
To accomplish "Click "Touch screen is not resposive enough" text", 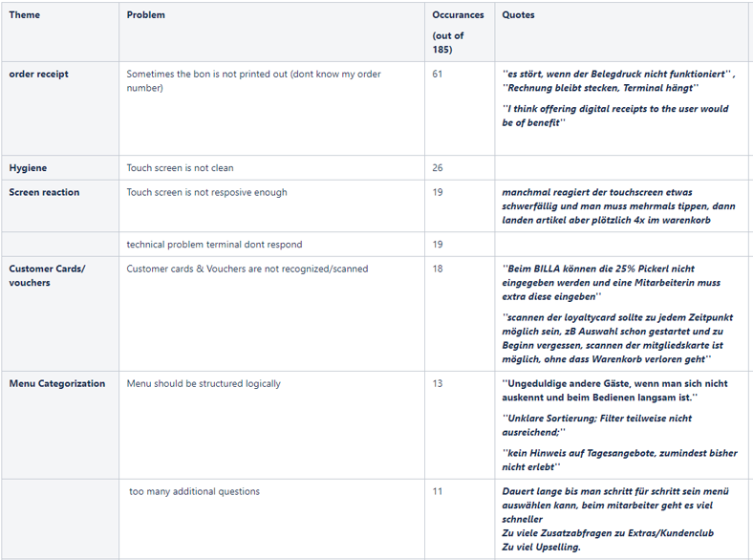I will tap(206, 192).
